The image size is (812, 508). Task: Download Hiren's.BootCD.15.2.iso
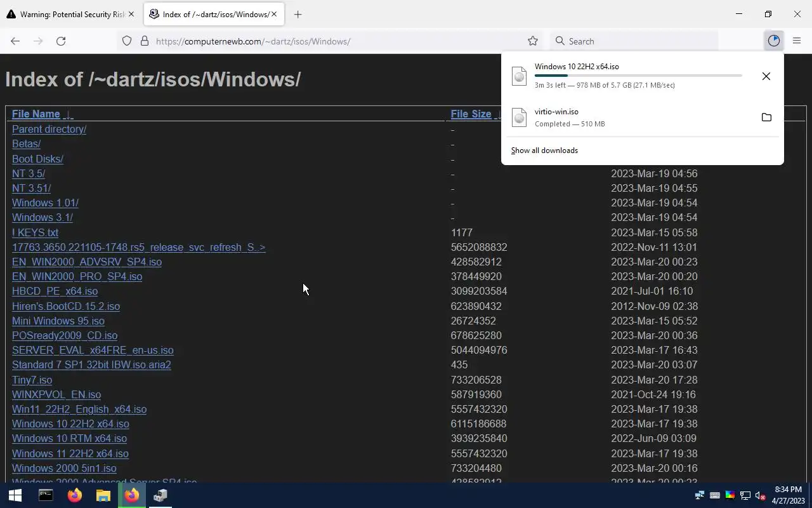click(66, 306)
